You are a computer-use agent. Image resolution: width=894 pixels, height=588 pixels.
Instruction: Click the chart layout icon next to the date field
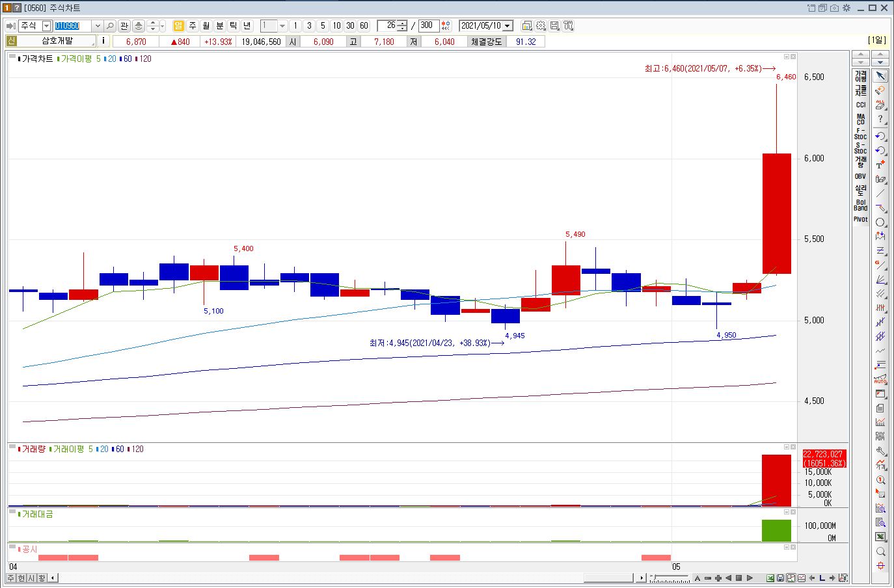coord(527,26)
